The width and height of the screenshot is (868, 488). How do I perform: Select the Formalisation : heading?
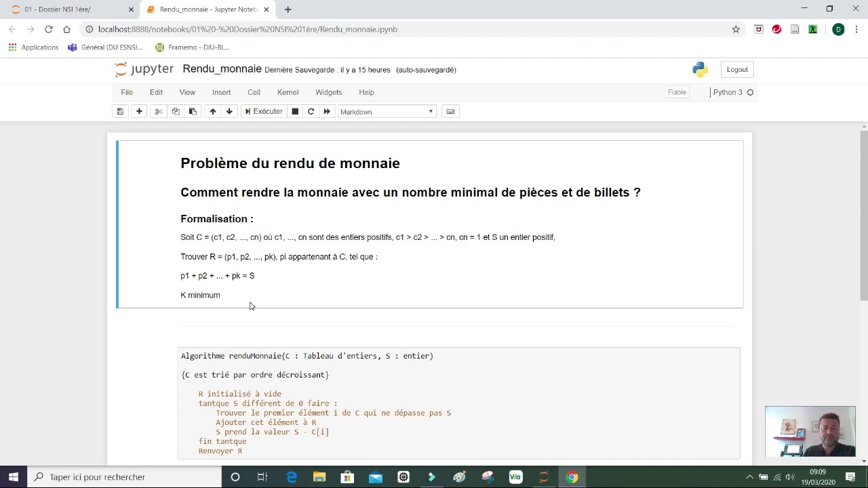pos(217,219)
